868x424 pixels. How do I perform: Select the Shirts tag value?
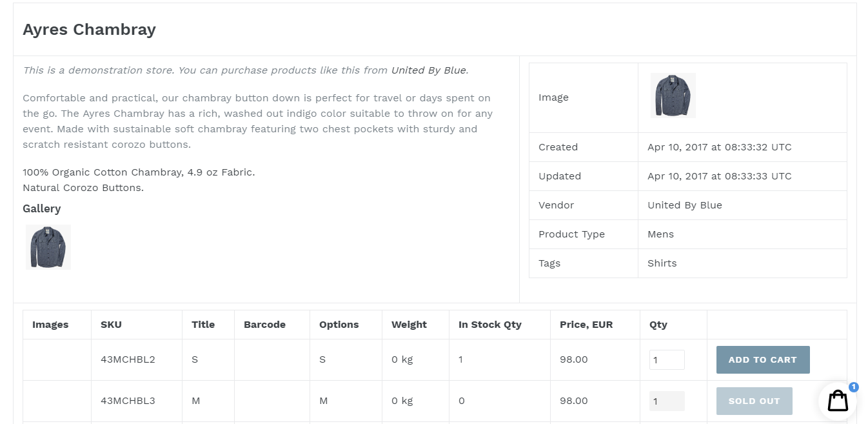tap(662, 263)
